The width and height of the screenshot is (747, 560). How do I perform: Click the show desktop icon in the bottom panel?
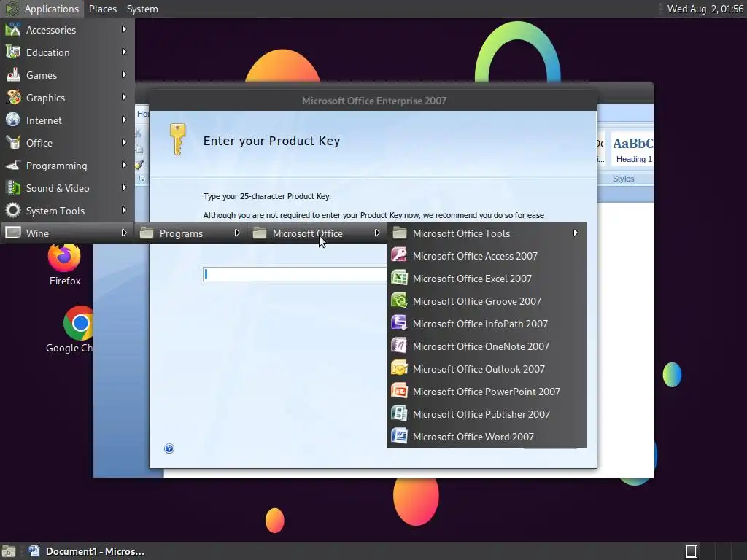pos(9,551)
